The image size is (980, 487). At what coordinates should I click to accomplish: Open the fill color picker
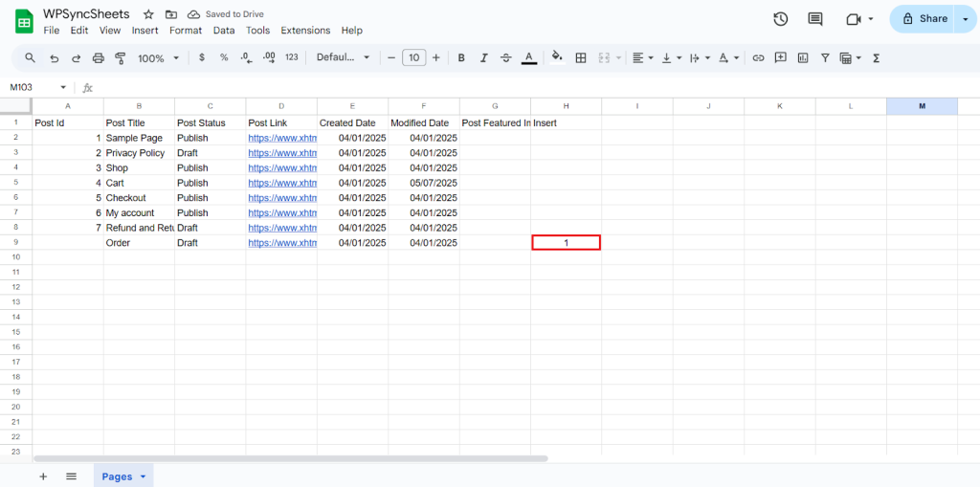tap(558, 58)
